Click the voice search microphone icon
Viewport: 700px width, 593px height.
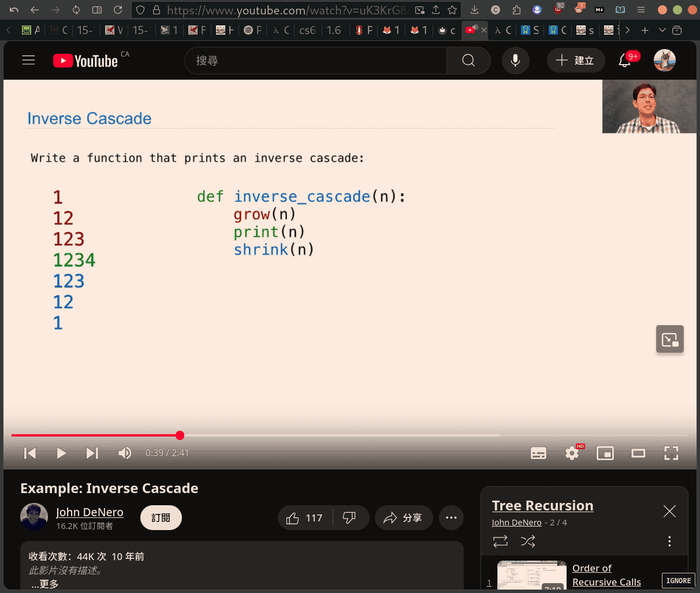coord(515,60)
